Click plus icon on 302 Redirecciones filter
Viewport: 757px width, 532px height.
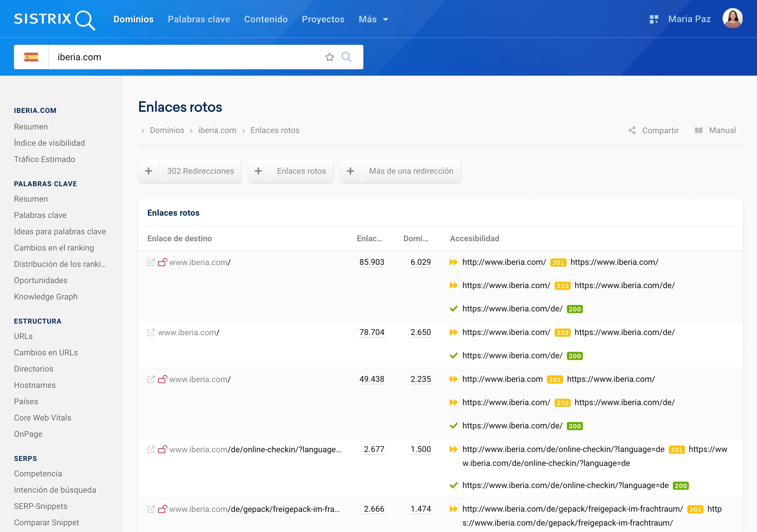149,171
